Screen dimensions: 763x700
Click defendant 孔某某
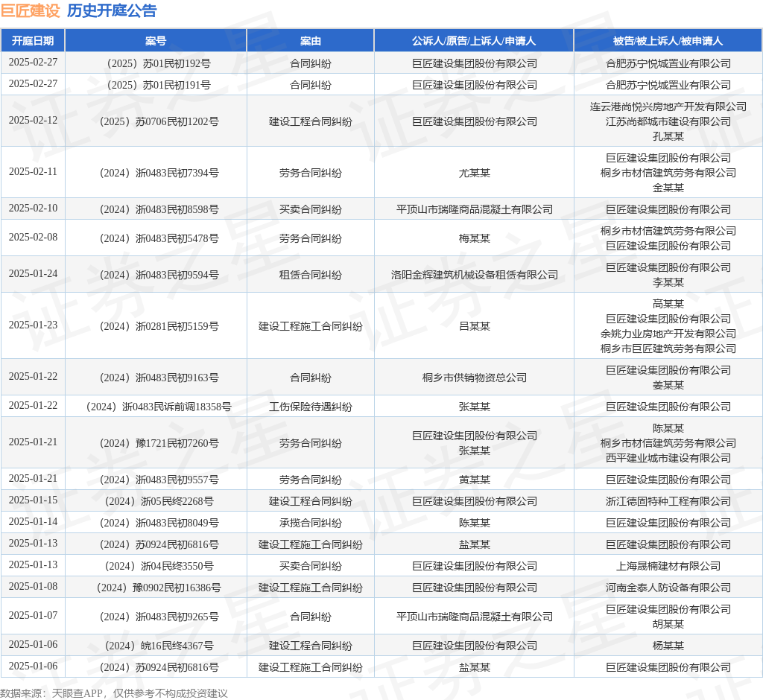[x=668, y=137]
